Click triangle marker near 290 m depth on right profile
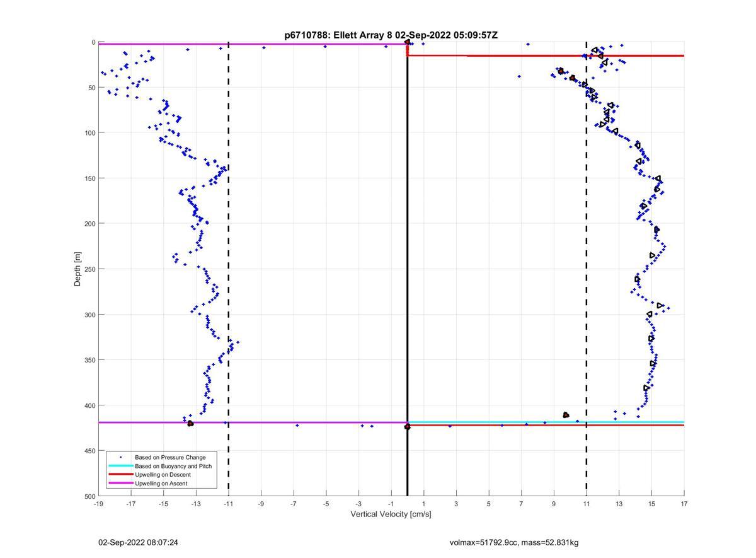The image size is (756, 558). [x=660, y=306]
